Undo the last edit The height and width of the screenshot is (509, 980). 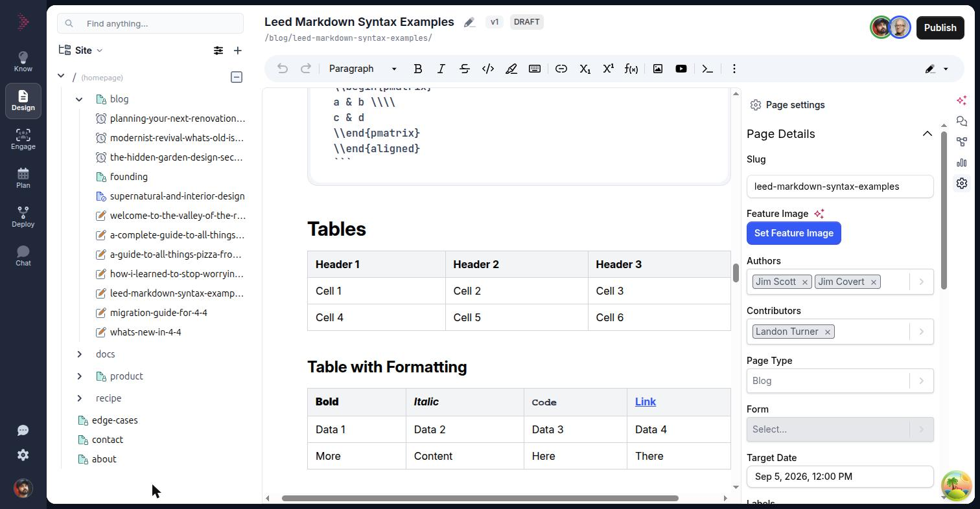283,69
